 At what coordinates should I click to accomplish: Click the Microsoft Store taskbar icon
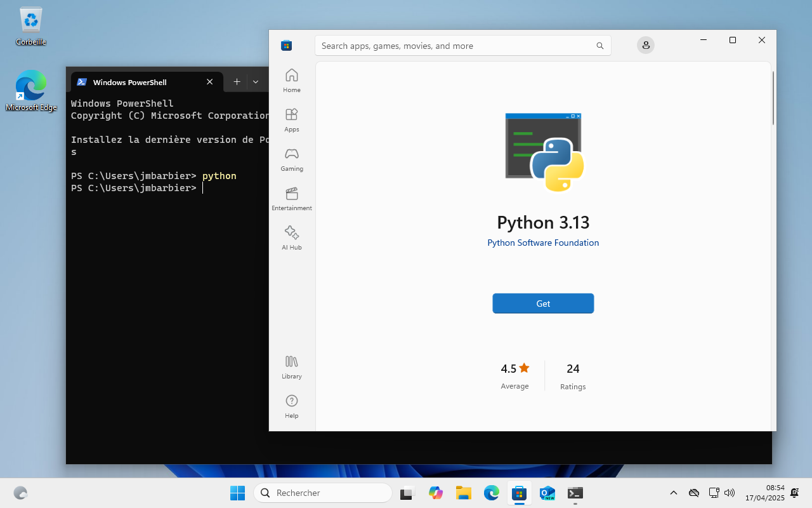point(519,493)
